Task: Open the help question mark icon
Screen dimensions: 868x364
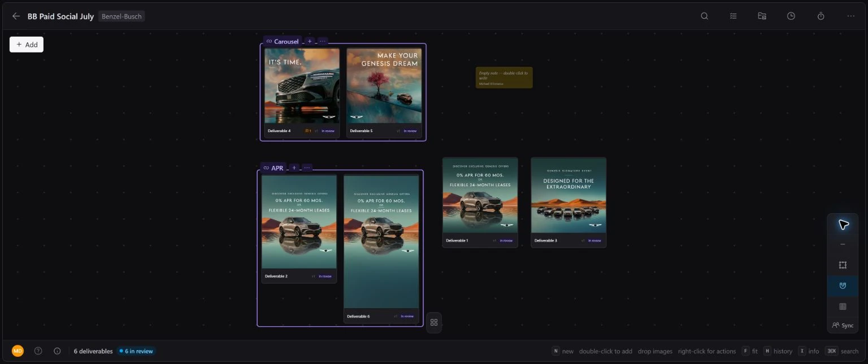Action: pos(38,351)
